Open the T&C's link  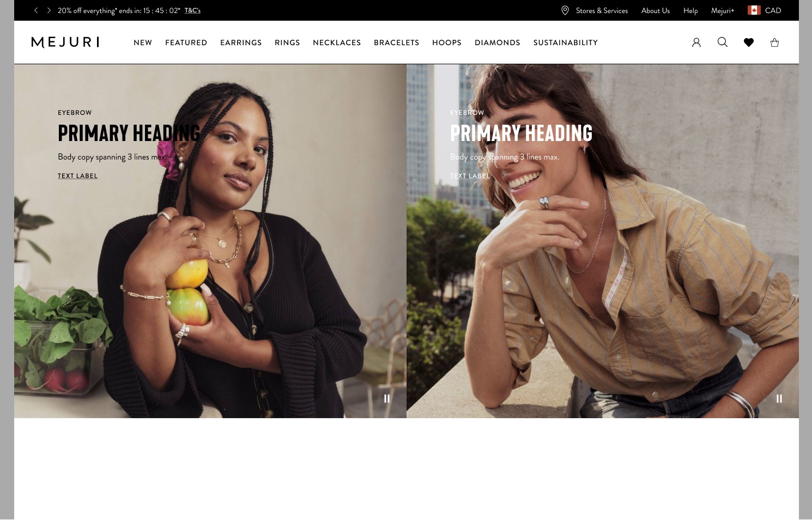pyautogui.click(x=192, y=10)
